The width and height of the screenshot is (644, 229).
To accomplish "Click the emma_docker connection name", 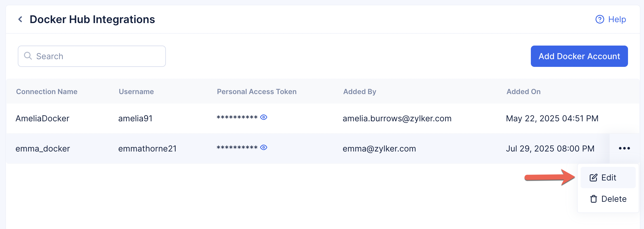I will tap(43, 149).
